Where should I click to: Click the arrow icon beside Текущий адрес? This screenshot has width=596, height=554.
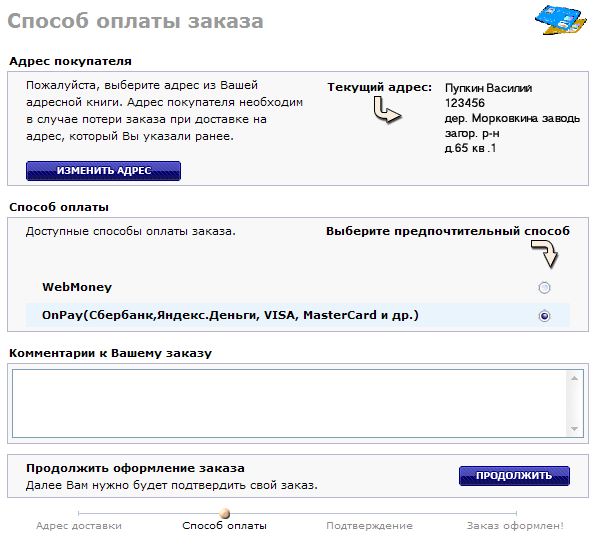(387, 110)
